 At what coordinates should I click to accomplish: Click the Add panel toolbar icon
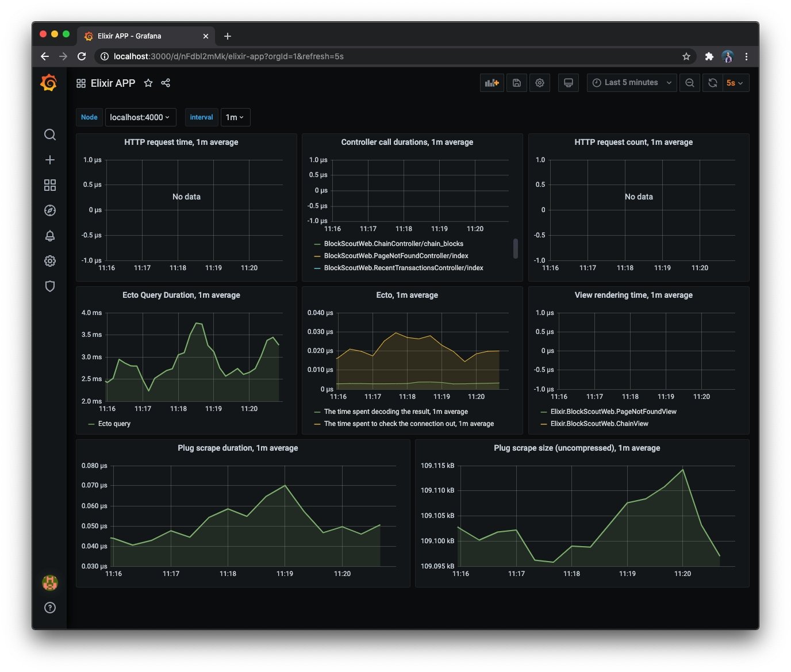492,83
